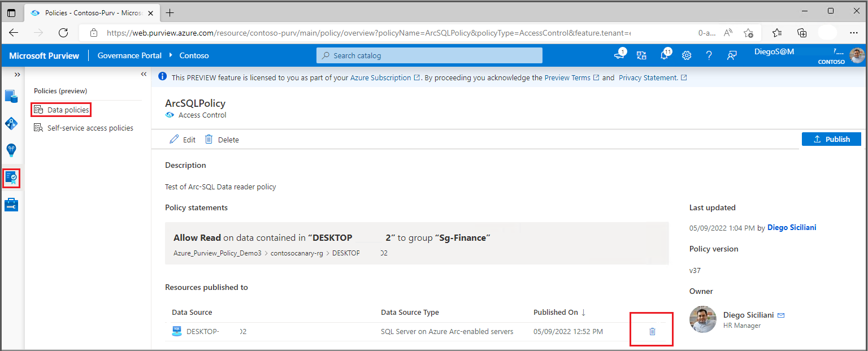Click the Azure_Purview_Policy_Demo3 path text
The image size is (868, 351).
[x=218, y=253]
